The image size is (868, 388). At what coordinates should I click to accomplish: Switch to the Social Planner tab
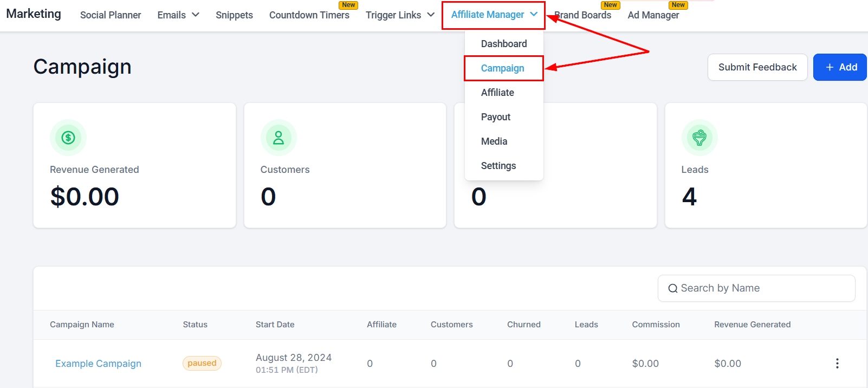[x=111, y=15]
